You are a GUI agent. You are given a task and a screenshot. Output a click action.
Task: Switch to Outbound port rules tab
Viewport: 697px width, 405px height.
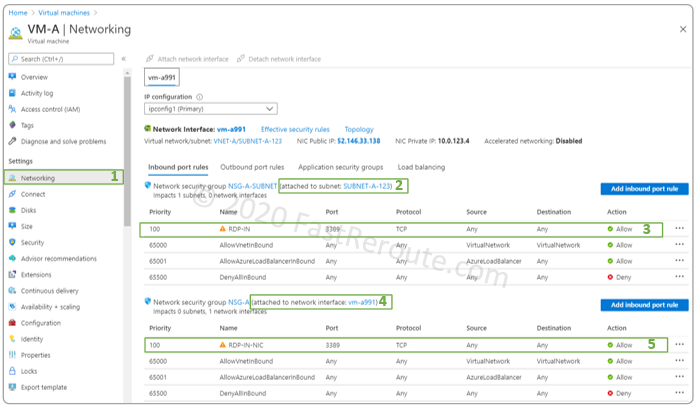coord(252,167)
